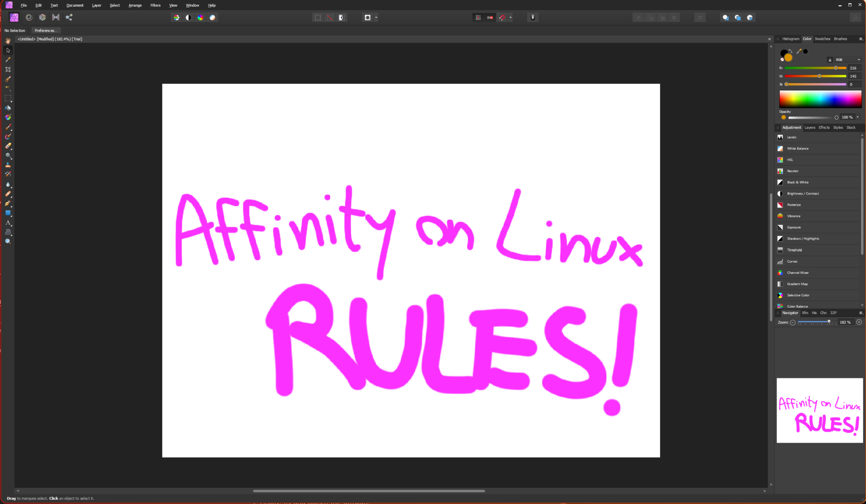This screenshot has height=504, width=866.
Task: Switch to Develop Persona
Action: (x=42, y=17)
